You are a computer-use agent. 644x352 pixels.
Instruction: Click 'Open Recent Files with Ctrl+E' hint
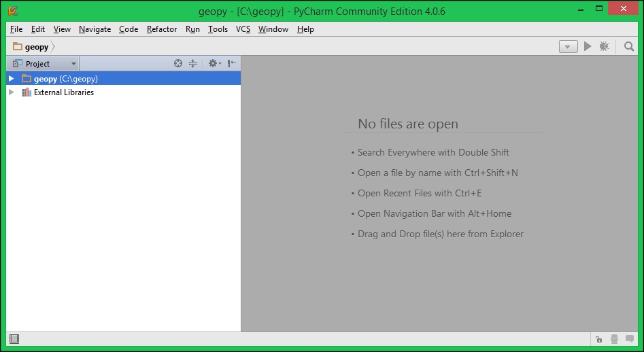(420, 193)
